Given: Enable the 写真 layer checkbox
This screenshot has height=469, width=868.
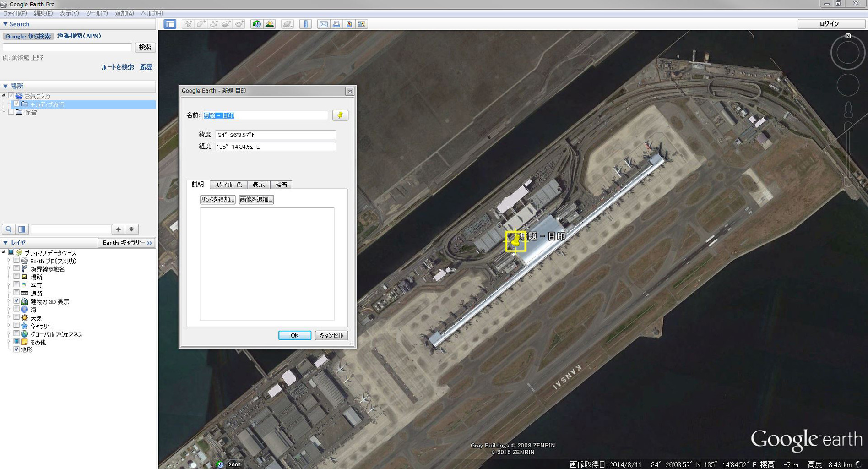Looking at the screenshot, I should tap(16, 285).
